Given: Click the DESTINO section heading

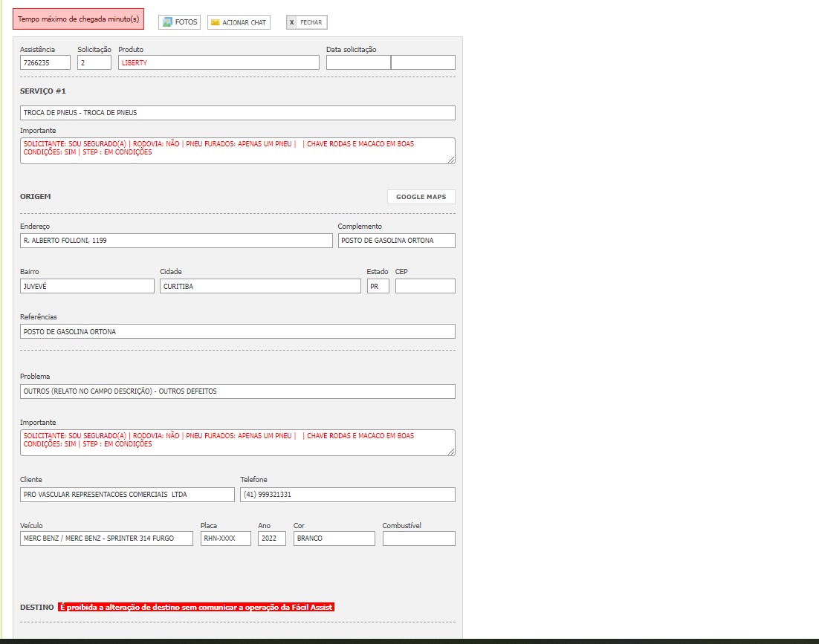Looking at the screenshot, I should click(37, 608).
